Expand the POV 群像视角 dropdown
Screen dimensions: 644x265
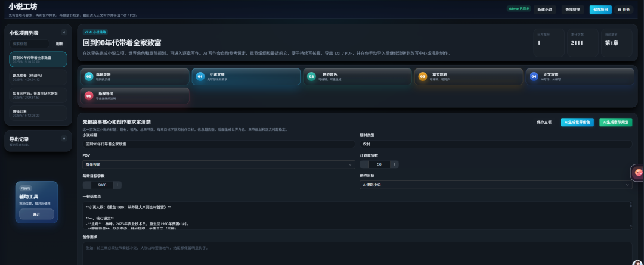click(x=218, y=164)
